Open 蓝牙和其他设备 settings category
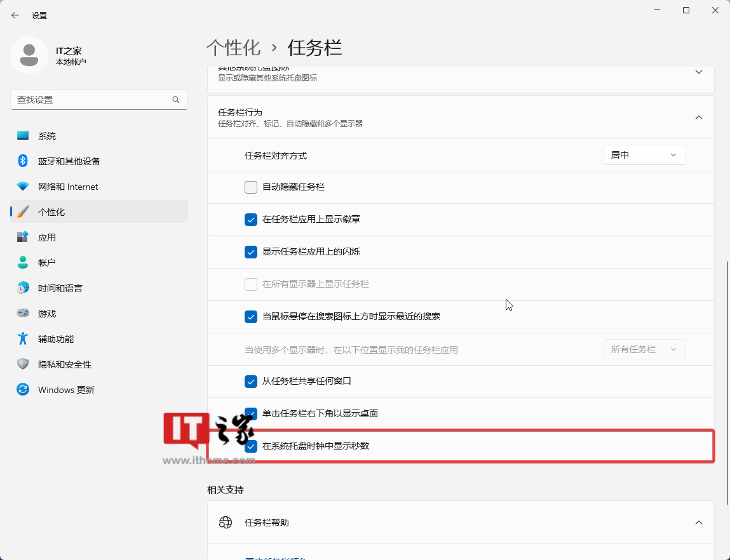Screen dimensions: 730x560 pos(98,161)
